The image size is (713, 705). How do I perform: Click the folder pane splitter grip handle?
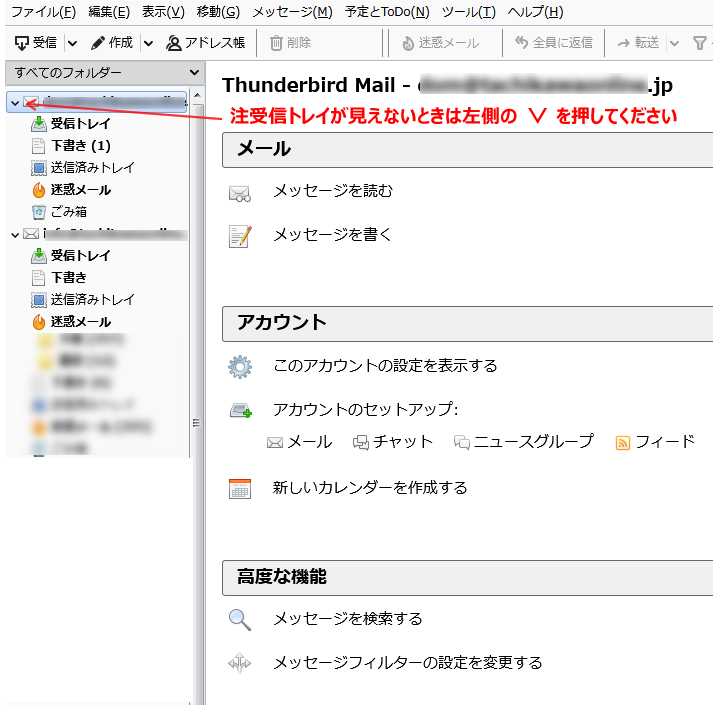coord(196,423)
